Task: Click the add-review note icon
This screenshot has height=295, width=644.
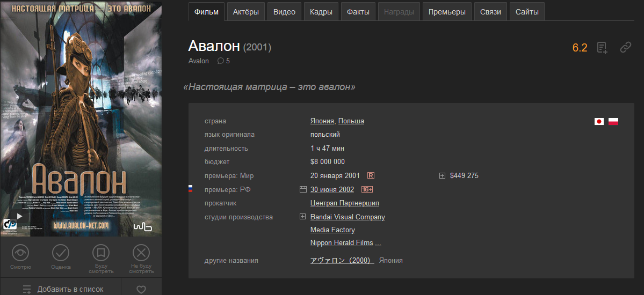Action: click(x=603, y=48)
